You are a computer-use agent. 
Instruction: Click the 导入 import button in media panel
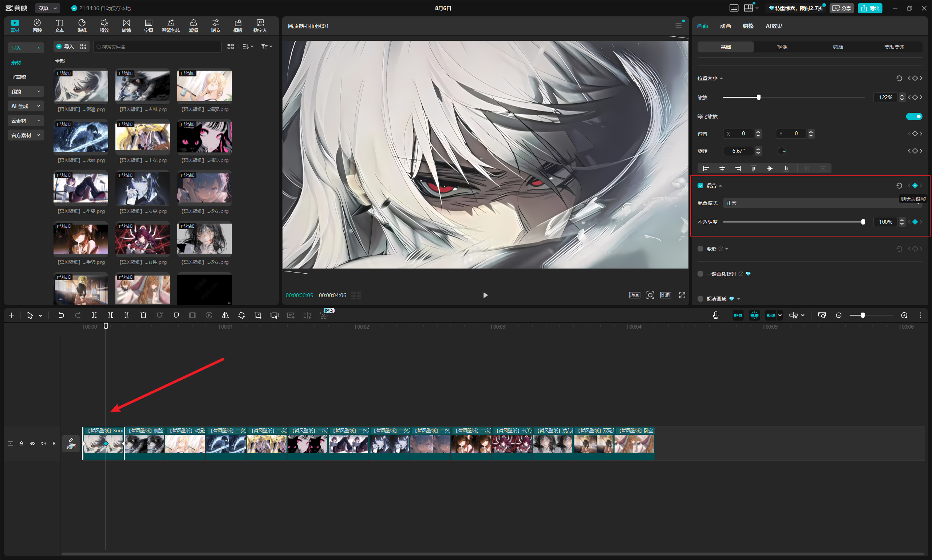click(64, 47)
